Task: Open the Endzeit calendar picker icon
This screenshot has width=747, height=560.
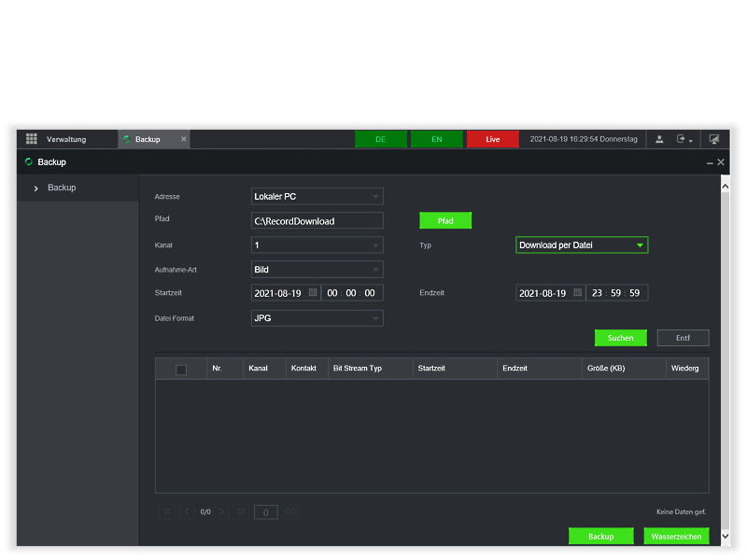Action: coord(578,293)
